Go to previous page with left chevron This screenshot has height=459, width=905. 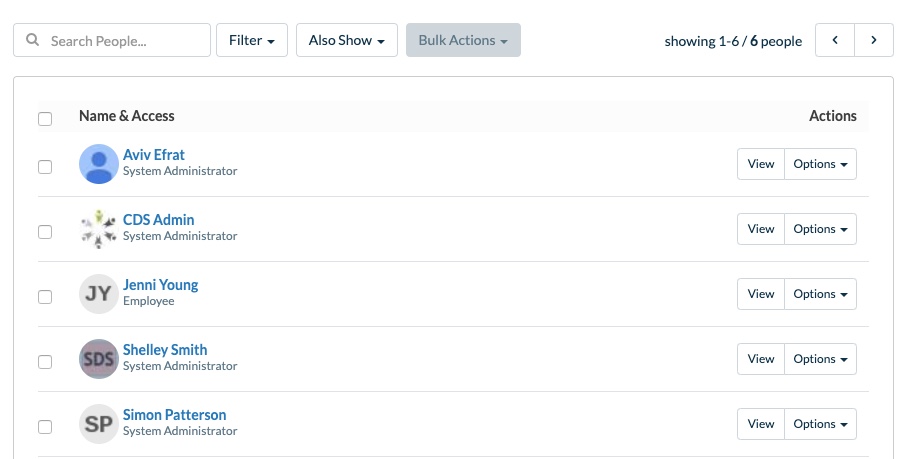(x=835, y=40)
